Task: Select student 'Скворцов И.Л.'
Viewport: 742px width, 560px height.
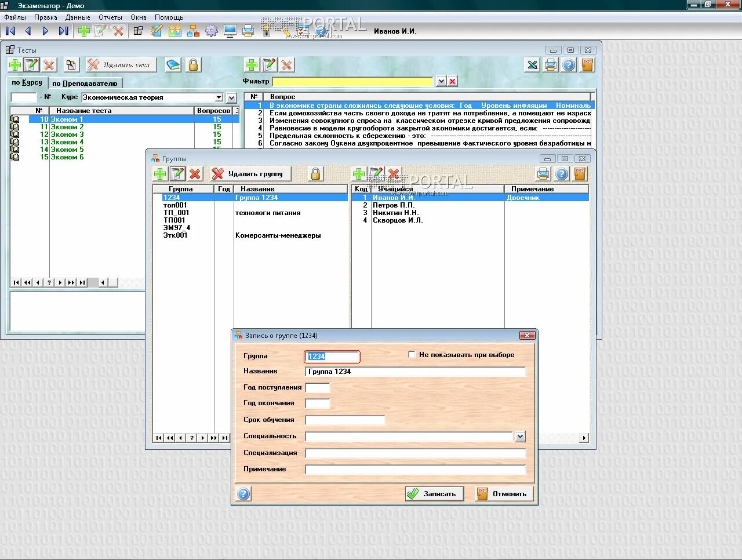Action: (470, 220)
